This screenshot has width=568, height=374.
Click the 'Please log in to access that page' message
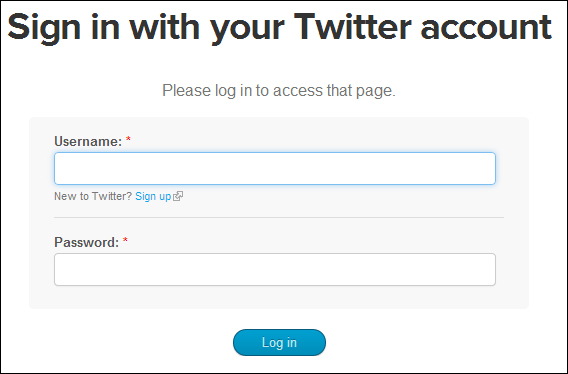tap(279, 91)
